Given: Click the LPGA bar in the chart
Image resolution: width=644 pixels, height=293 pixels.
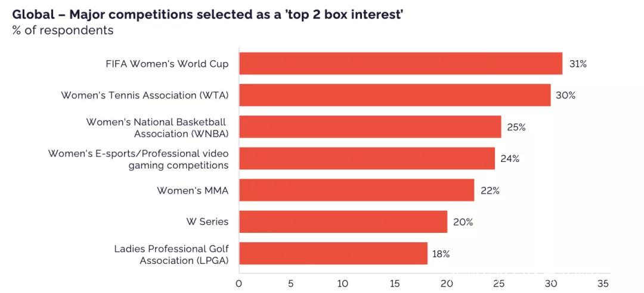Looking at the screenshot, I should click(333, 254).
